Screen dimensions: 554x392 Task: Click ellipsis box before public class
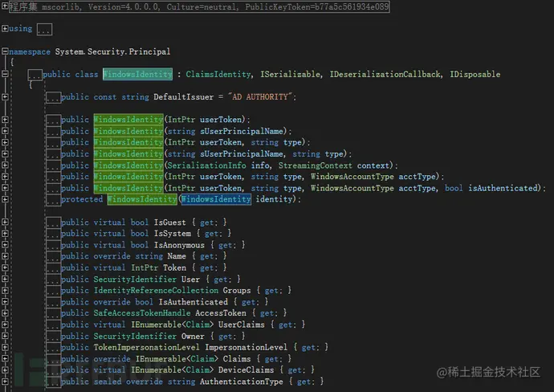(x=35, y=75)
